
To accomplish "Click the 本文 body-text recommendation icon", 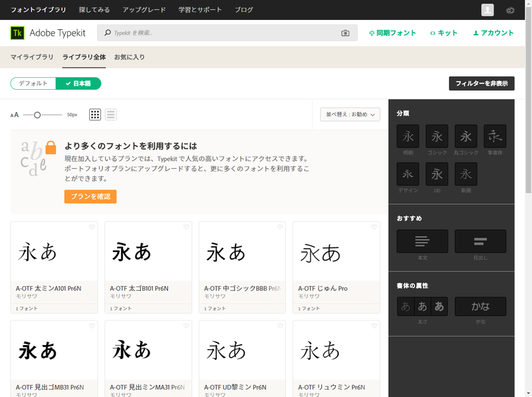I will (422, 241).
